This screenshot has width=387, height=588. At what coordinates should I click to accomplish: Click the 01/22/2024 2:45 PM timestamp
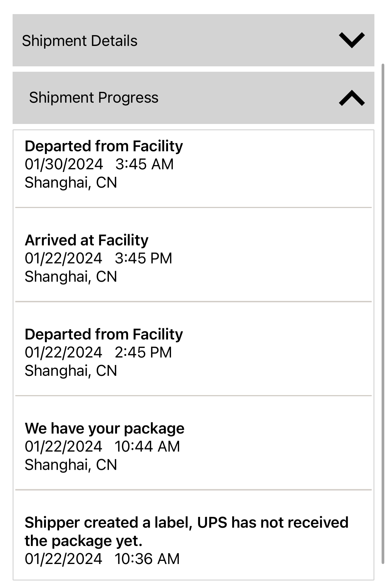(x=98, y=352)
